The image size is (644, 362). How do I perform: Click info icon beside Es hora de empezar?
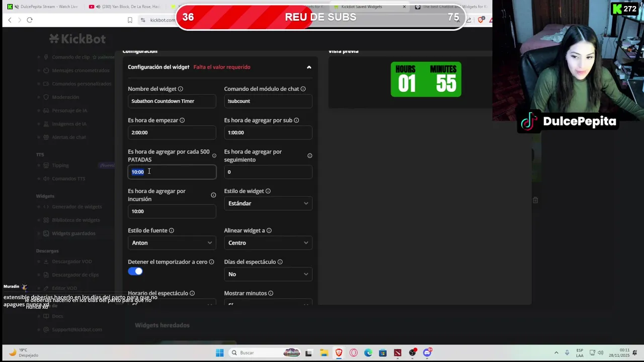tap(182, 120)
